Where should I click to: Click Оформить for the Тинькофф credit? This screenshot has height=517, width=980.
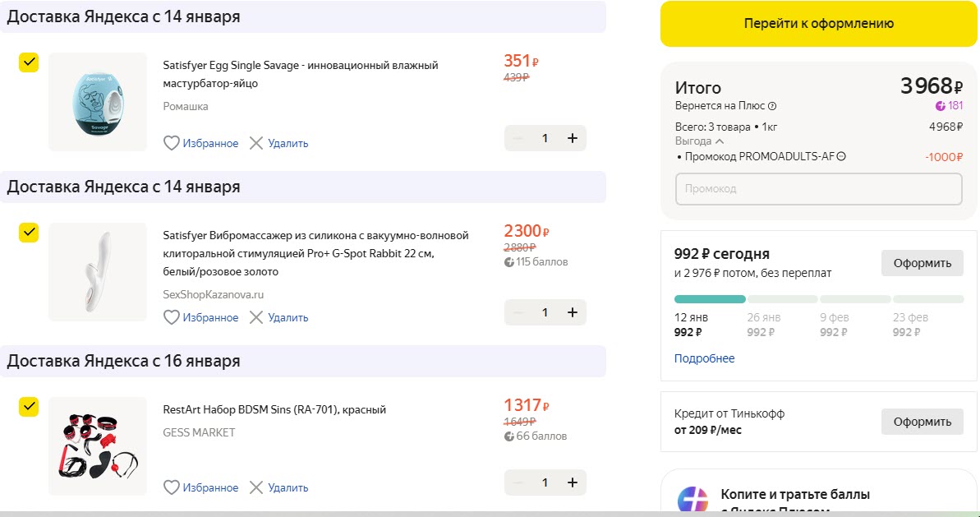click(x=922, y=422)
